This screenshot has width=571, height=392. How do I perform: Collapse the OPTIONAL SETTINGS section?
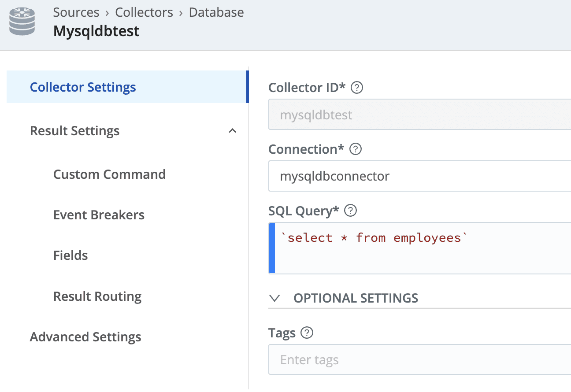pyautogui.click(x=275, y=298)
